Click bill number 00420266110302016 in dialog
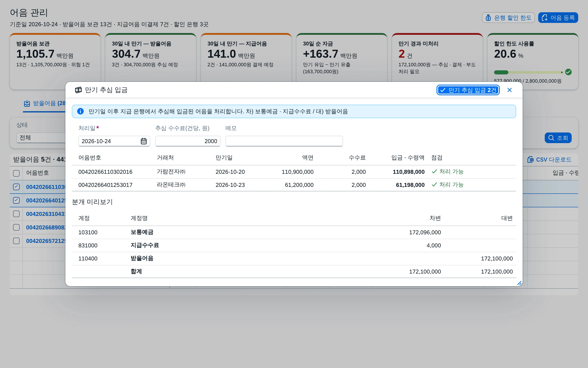Image resolution: width=588 pixels, height=368 pixels. [105, 172]
